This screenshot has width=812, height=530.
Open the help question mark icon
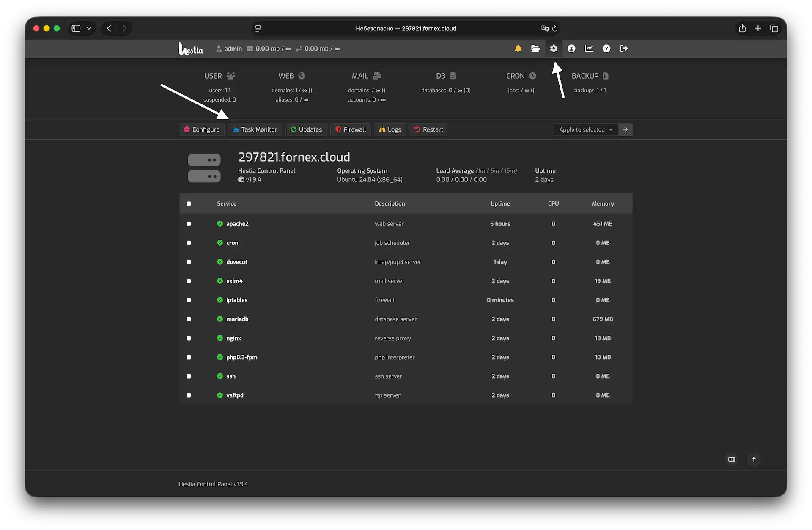(606, 49)
